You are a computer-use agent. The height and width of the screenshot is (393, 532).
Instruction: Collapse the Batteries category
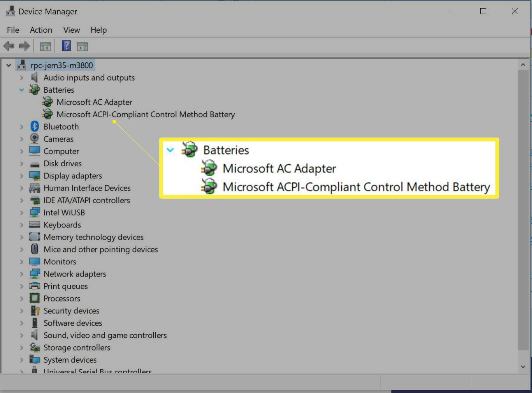tap(21, 90)
